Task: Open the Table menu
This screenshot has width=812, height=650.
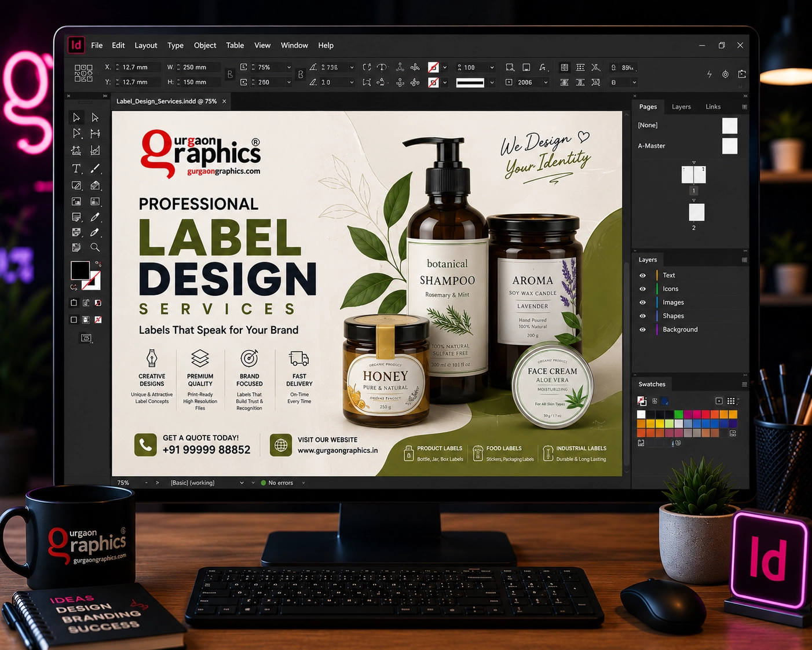Action: 235,45
